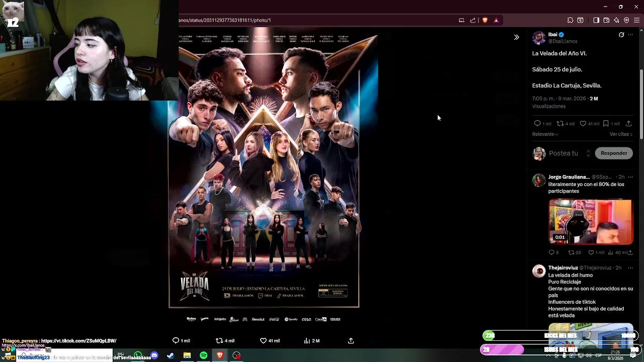More options on Thejairoviuz reply
The image size is (644, 362).
(x=630, y=268)
